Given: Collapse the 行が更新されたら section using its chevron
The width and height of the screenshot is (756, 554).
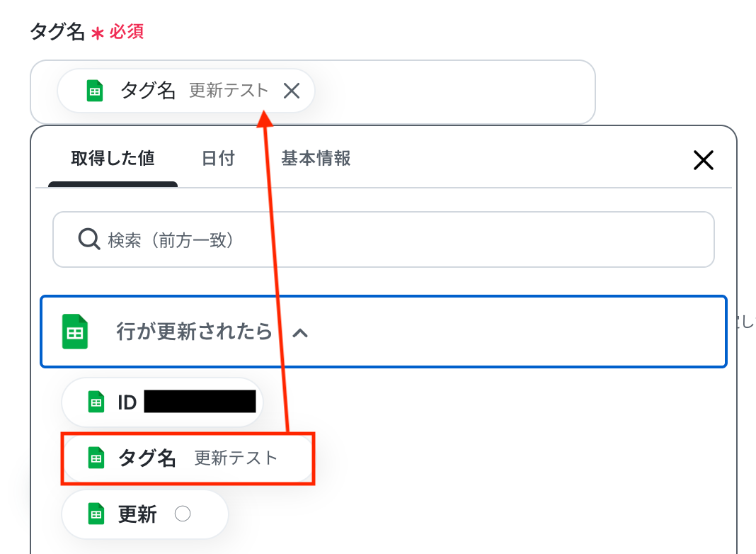Looking at the screenshot, I should coord(300,332).
